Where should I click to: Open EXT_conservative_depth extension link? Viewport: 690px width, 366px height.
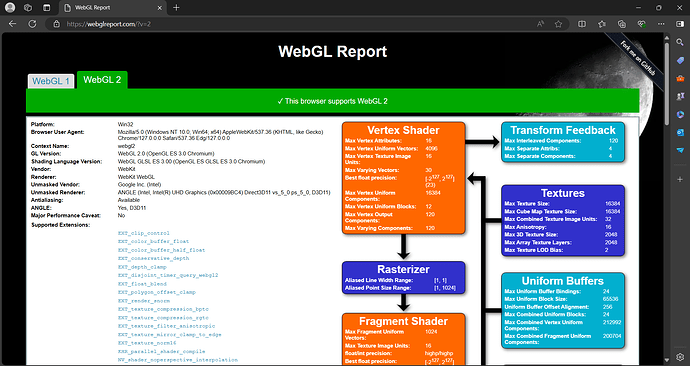point(153,258)
